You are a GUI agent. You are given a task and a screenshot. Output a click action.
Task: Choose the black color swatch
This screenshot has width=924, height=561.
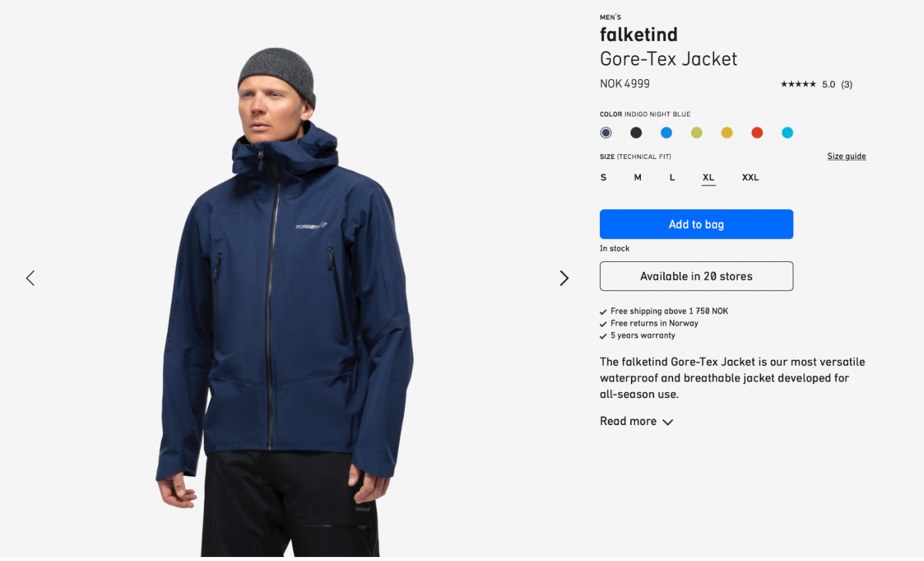636,133
